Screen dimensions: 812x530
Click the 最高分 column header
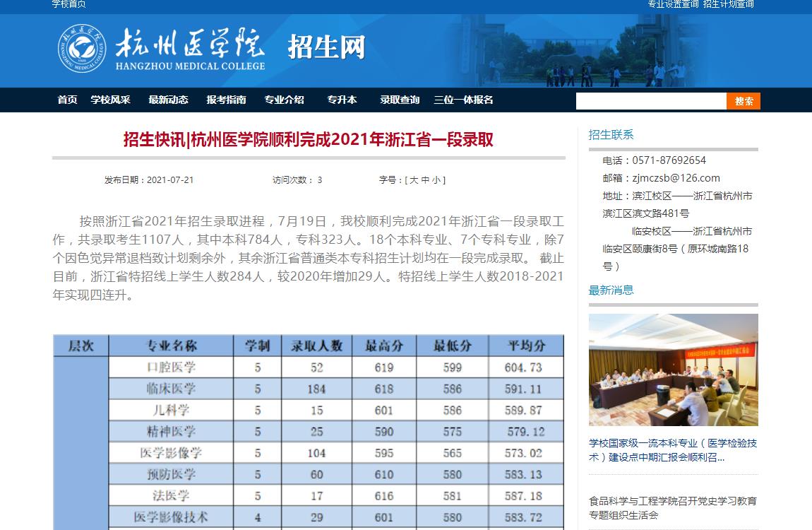pyautogui.click(x=384, y=346)
